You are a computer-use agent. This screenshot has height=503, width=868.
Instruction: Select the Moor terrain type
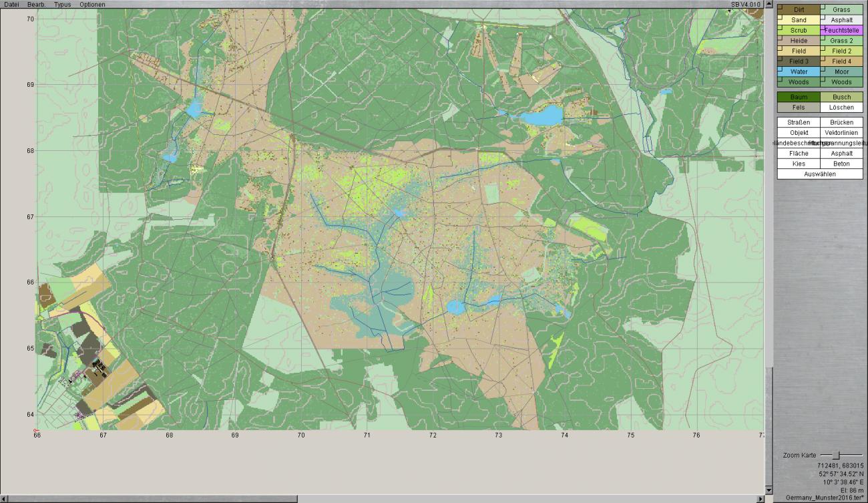pyautogui.click(x=841, y=71)
